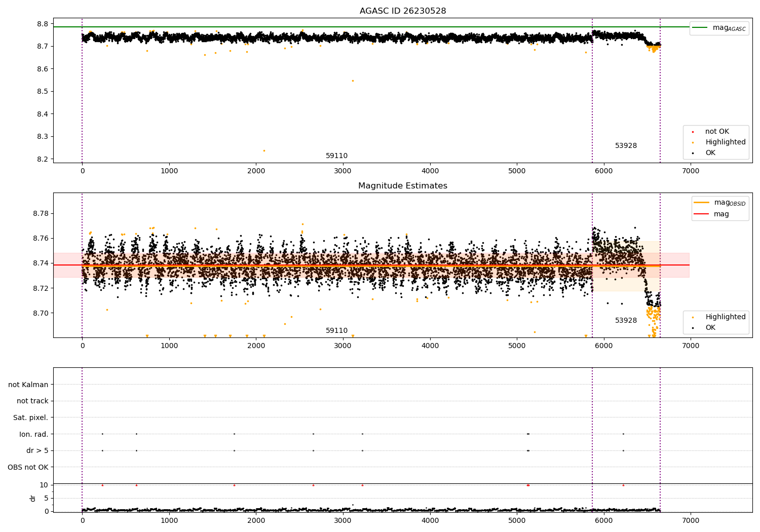Screen dimensions: 760x532
Task: Click the 'Sat. pixel.' row label
Action: coord(31,417)
